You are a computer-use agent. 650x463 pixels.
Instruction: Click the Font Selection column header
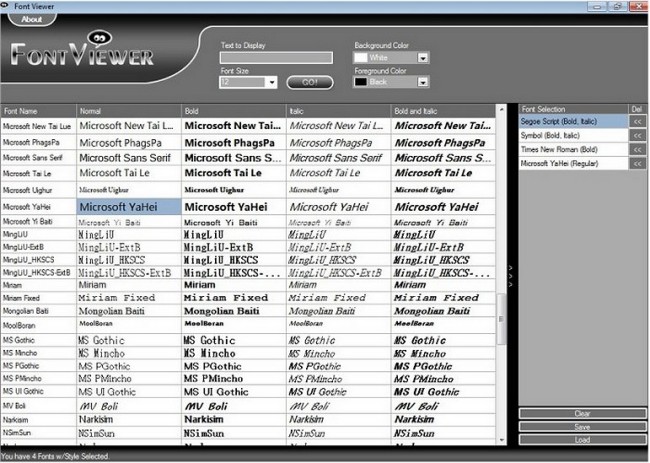[573, 109]
